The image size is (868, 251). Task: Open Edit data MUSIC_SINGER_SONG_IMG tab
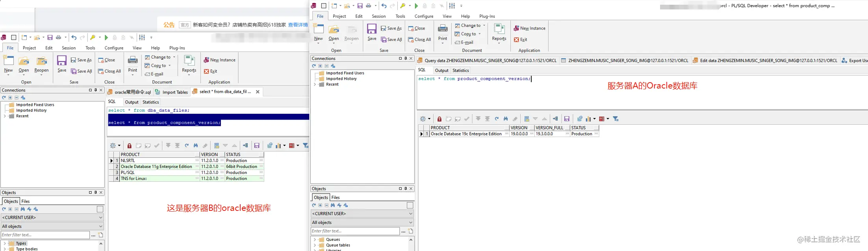pos(765,61)
